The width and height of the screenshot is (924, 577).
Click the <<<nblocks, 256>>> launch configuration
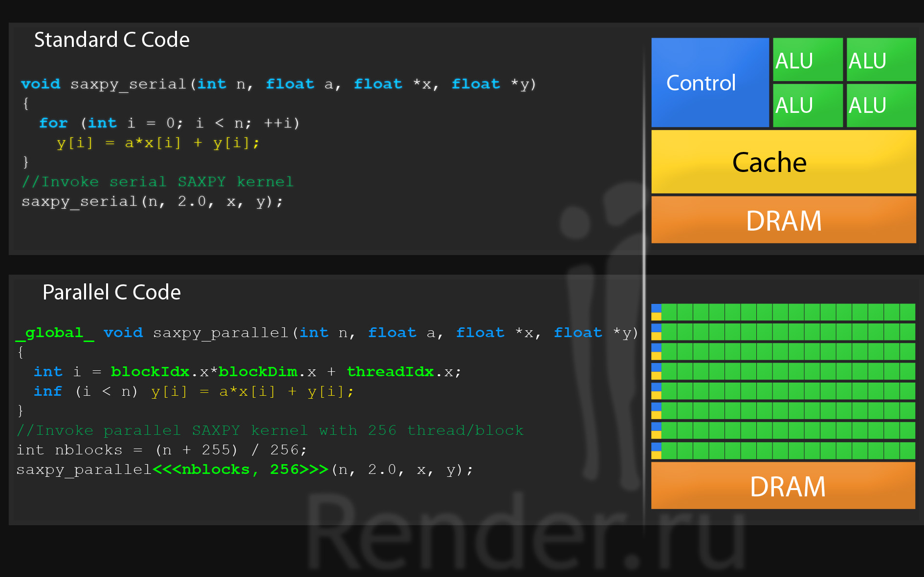pos(240,470)
